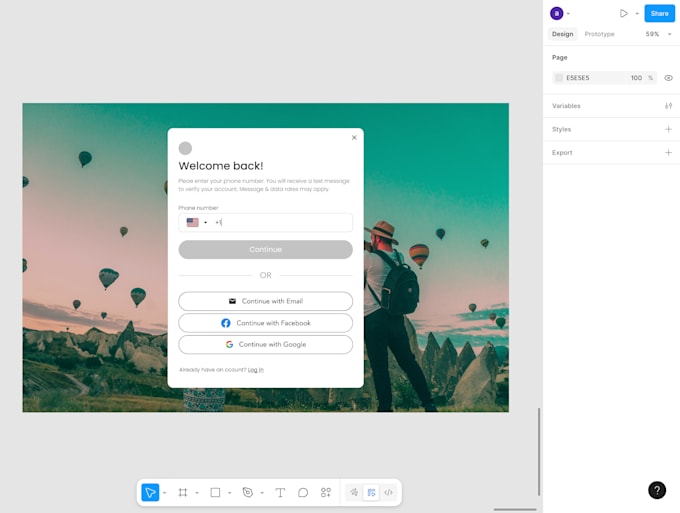
Task: Select the Comment tool
Action: click(x=303, y=493)
